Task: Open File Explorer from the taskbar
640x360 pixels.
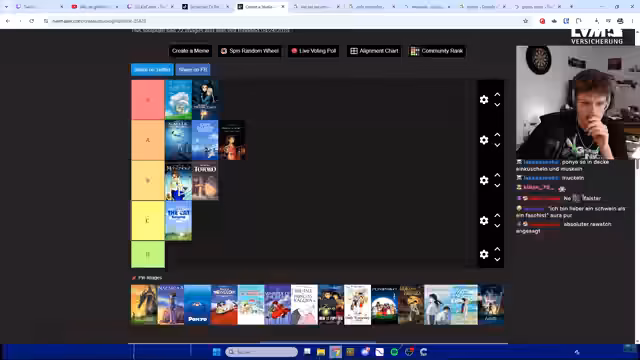Action: (x=321, y=352)
